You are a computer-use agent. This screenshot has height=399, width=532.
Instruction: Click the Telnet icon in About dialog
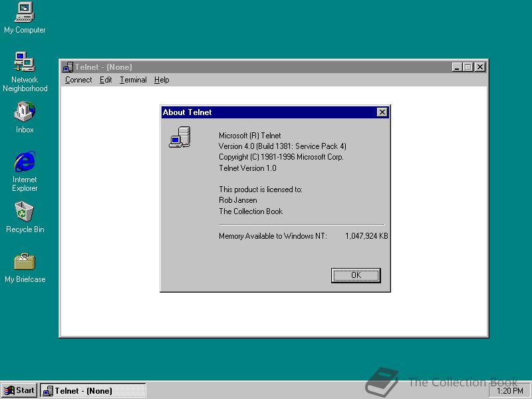tap(180, 137)
